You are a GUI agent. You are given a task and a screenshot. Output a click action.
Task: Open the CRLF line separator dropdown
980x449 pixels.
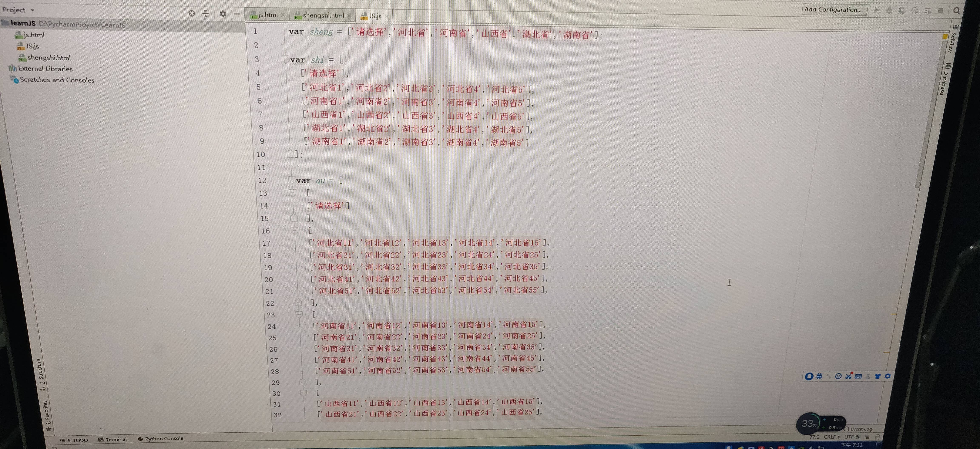[x=832, y=437]
